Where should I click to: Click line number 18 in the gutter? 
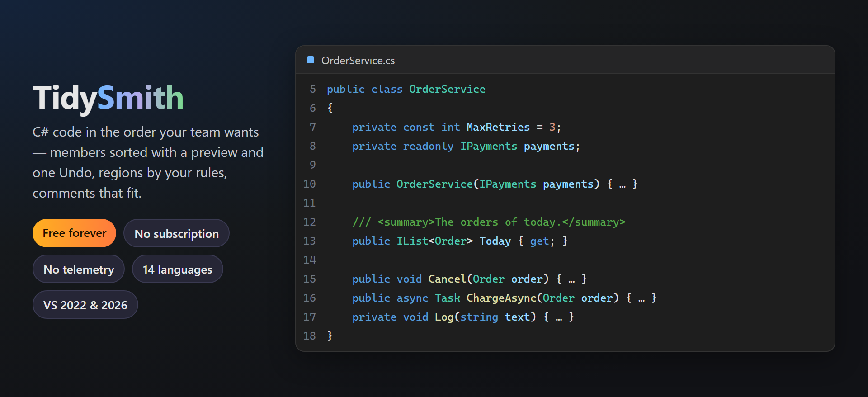pos(310,336)
